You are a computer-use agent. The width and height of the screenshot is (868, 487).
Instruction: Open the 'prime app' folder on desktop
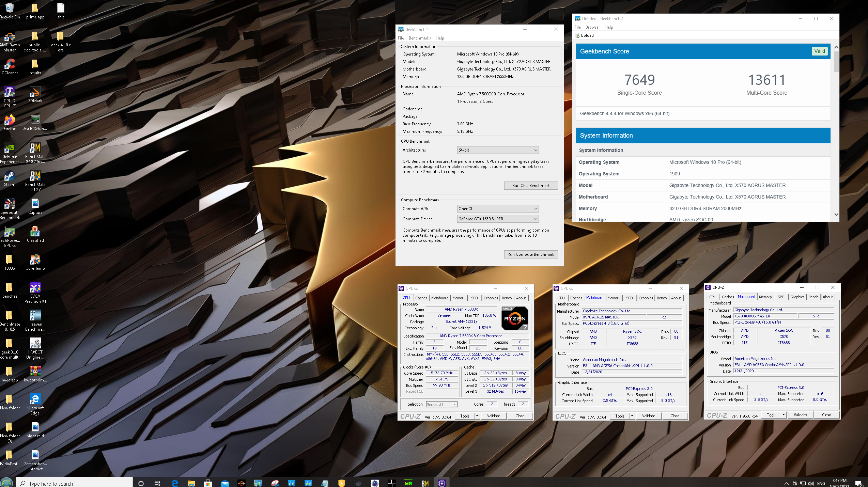[35, 11]
